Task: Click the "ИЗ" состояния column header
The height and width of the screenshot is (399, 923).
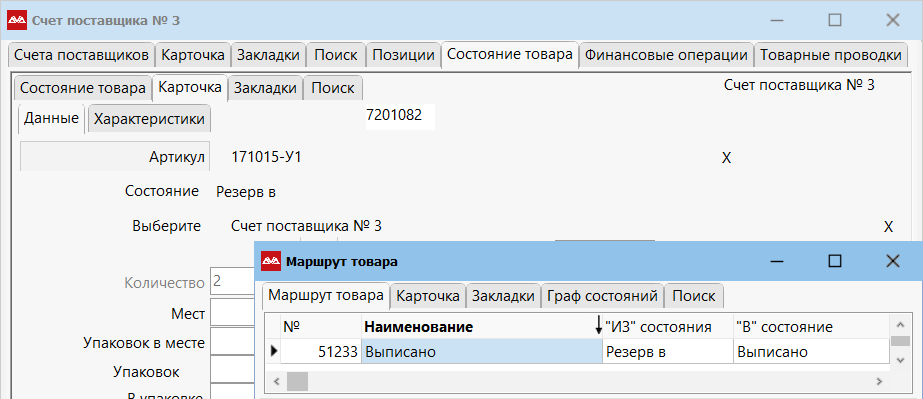Action: [x=668, y=327]
